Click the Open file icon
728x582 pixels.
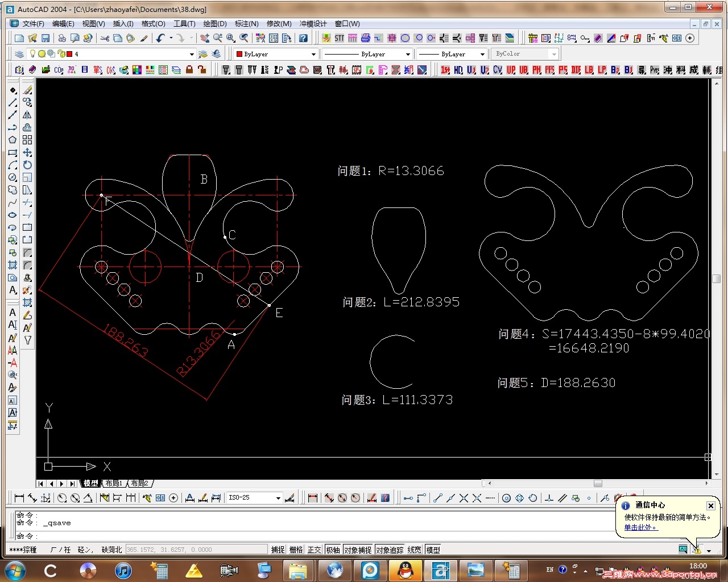(32, 38)
